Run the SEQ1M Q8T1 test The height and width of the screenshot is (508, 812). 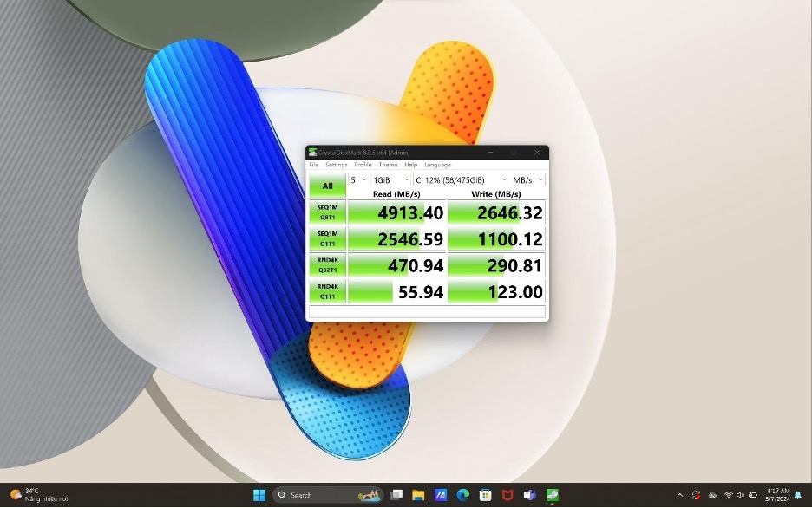pos(327,213)
